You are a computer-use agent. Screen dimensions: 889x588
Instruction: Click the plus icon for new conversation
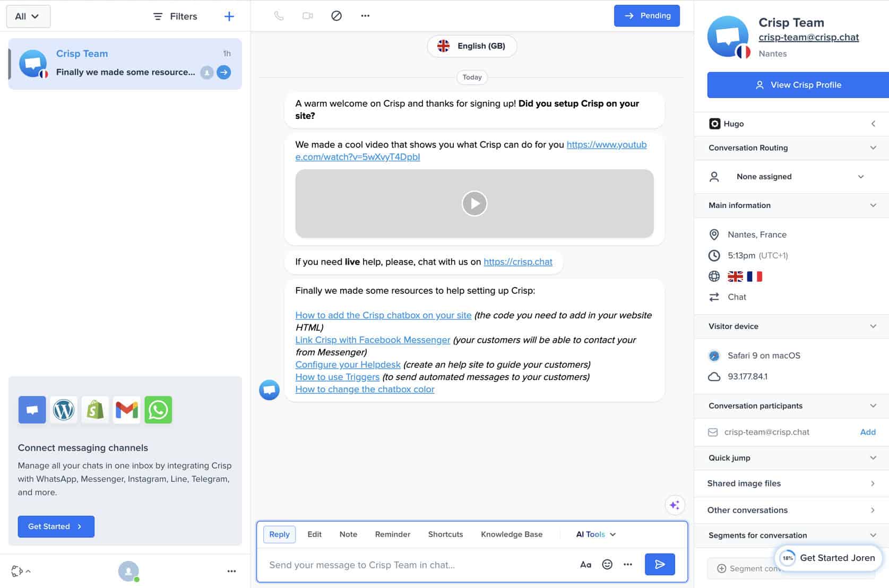(x=229, y=16)
